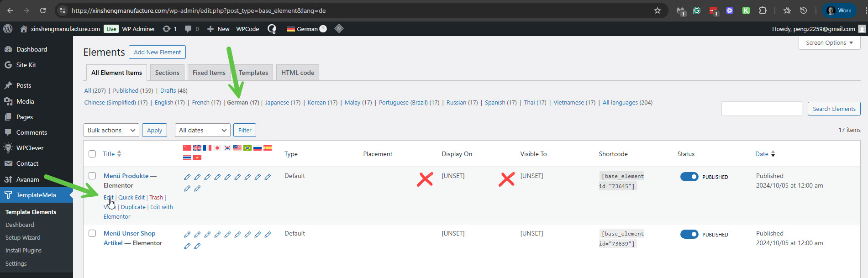Open pending updates icon in admin bar
868x278 pixels.
coord(169,29)
